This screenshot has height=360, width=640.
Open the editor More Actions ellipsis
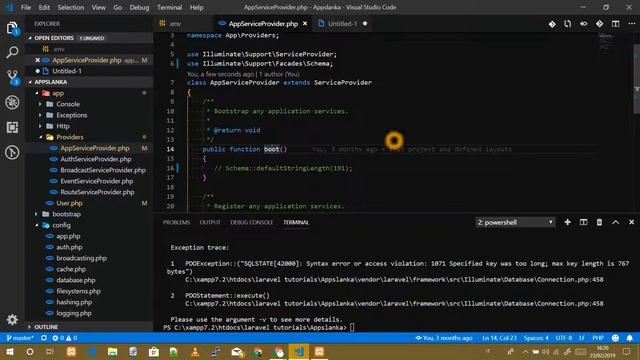click(631, 24)
